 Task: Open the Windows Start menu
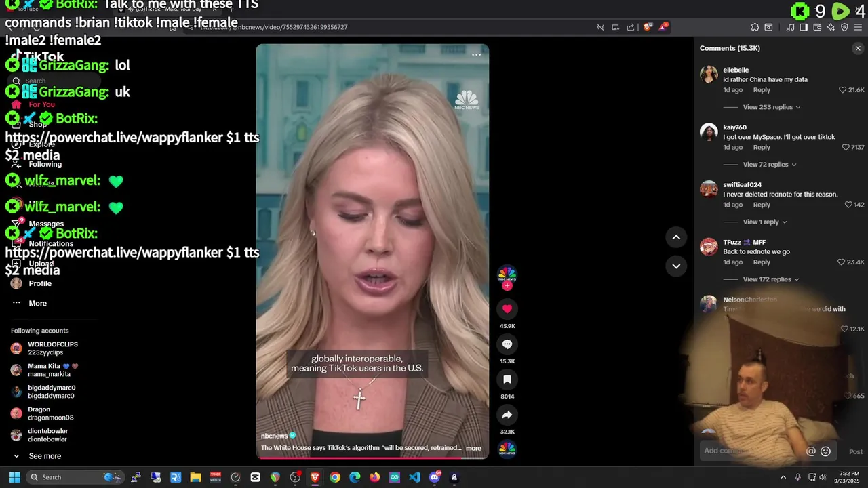(x=15, y=477)
